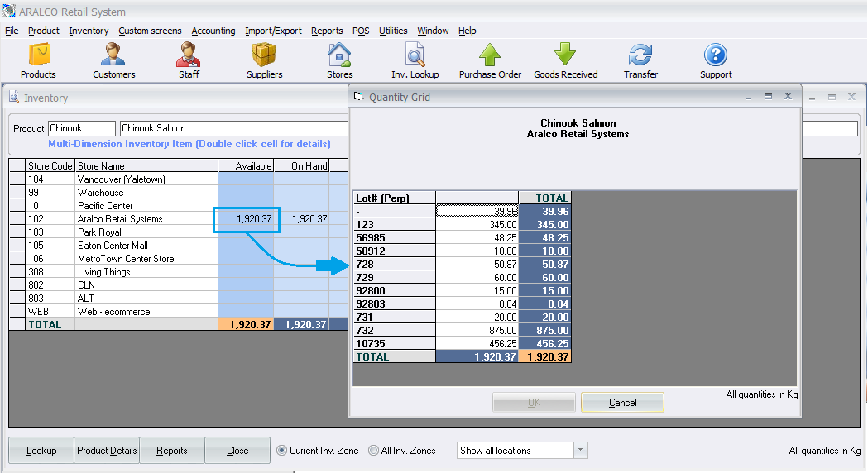The width and height of the screenshot is (868, 473).
Task: Maximize the Quantity Grid window
Action: (x=768, y=96)
